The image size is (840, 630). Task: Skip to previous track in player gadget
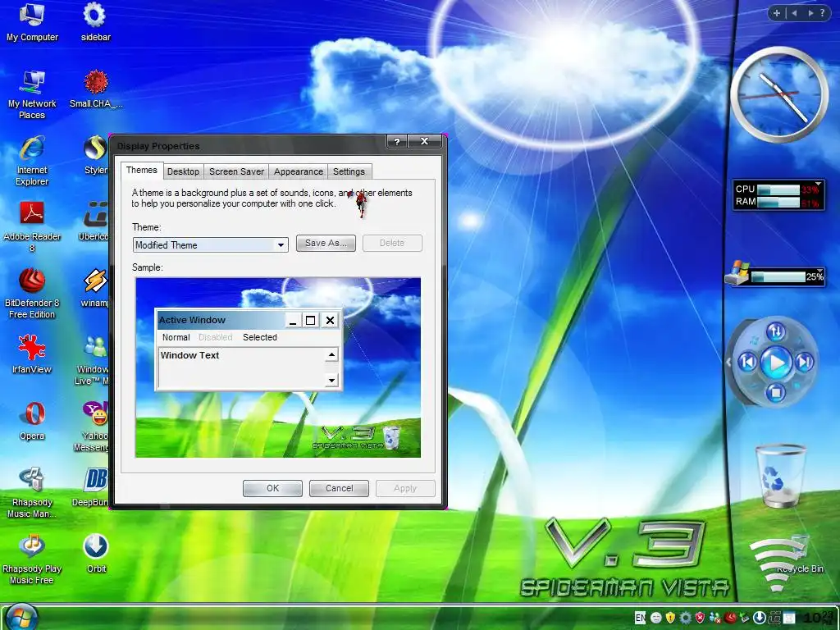747,362
